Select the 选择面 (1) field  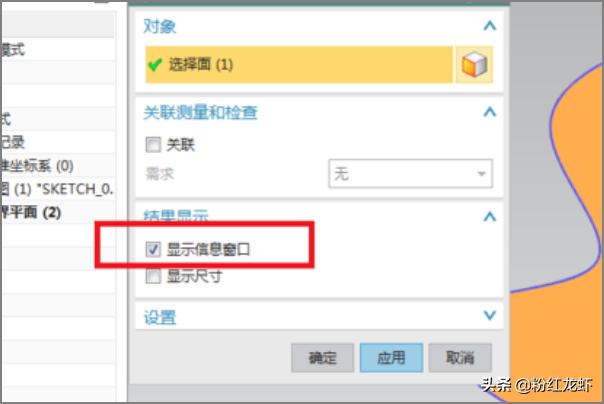point(299,65)
